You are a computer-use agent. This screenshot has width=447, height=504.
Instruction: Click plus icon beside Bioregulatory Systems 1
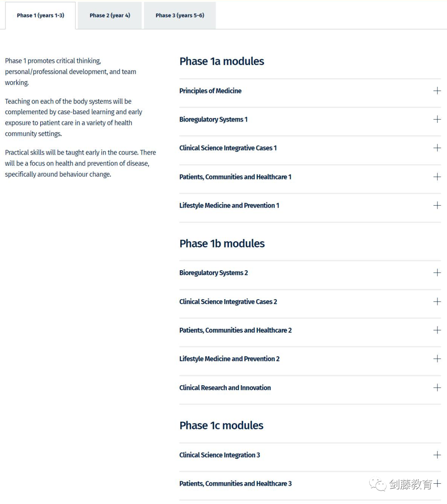pos(437,119)
